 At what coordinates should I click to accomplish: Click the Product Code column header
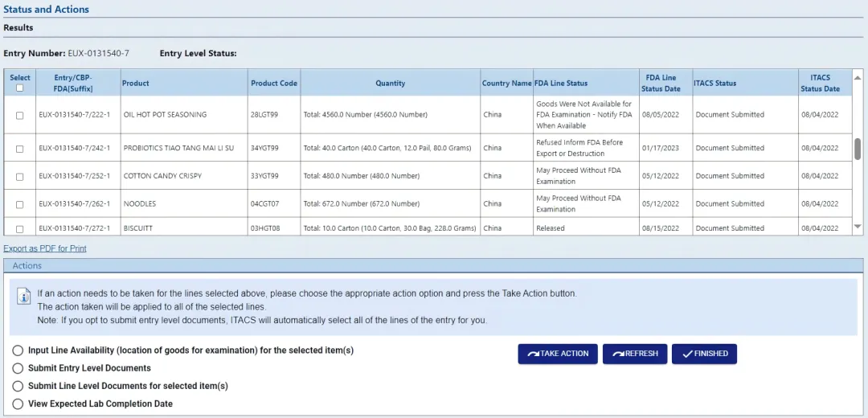(x=273, y=83)
